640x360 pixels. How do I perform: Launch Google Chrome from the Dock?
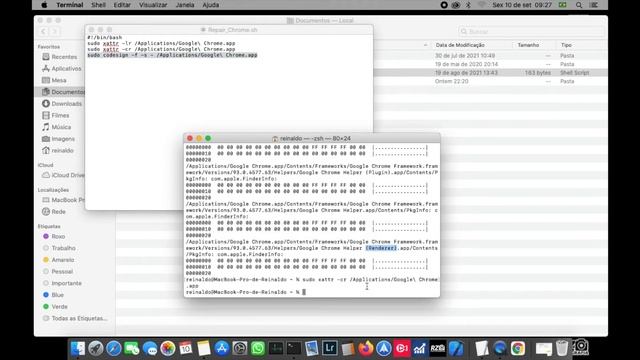coord(518,349)
